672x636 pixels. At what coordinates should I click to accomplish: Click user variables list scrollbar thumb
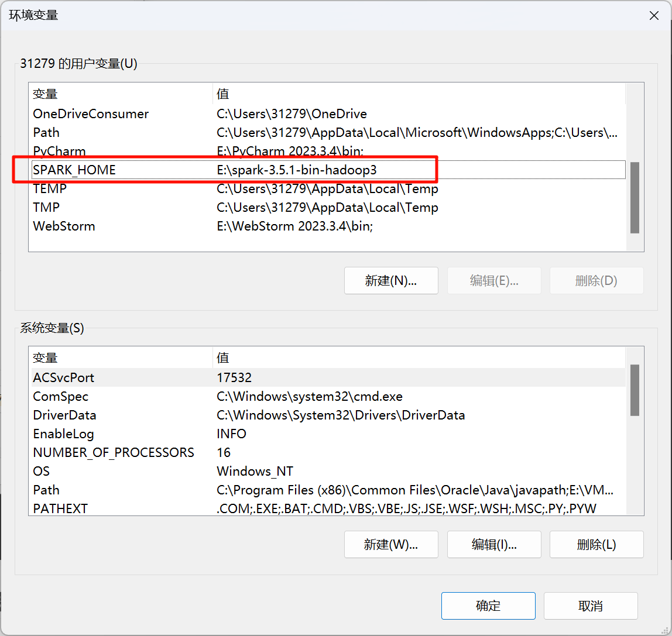[635, 198]
